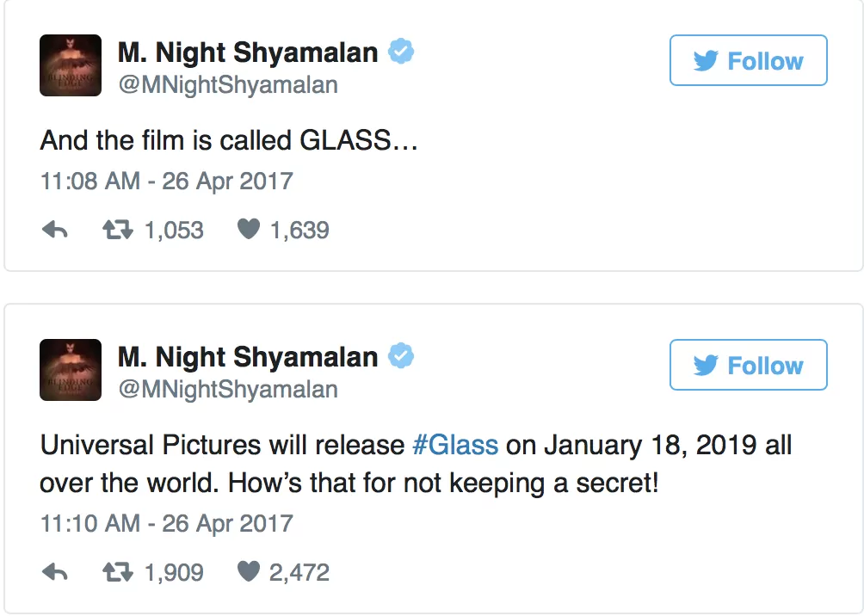Screen dimensions: 864x616
Task: Click M. Night Shyamalan's name in the top tweet
Action: tap(248, 52)
